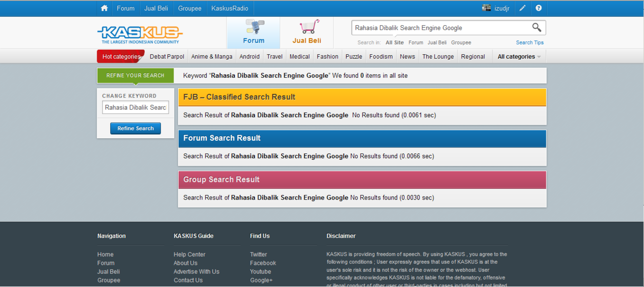This screenshot has height=287, width=644.
Task: Open the footer Forum link
Action: point(106,263)
